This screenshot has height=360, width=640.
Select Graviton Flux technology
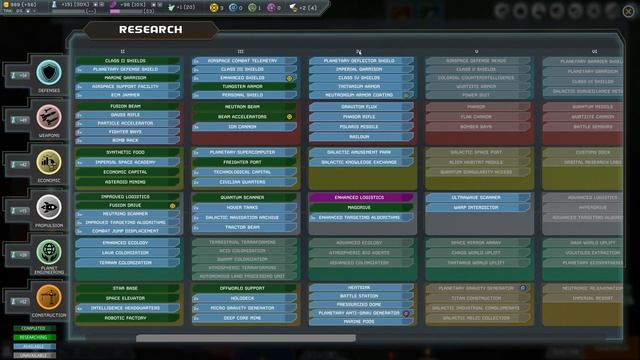pos(361,107)
